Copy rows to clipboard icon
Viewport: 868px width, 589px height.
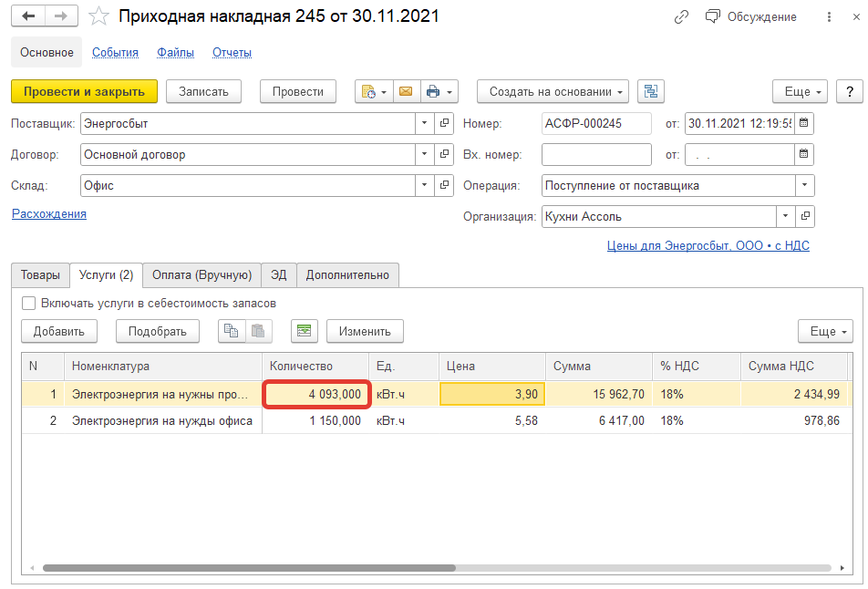[x=232, y=331]
